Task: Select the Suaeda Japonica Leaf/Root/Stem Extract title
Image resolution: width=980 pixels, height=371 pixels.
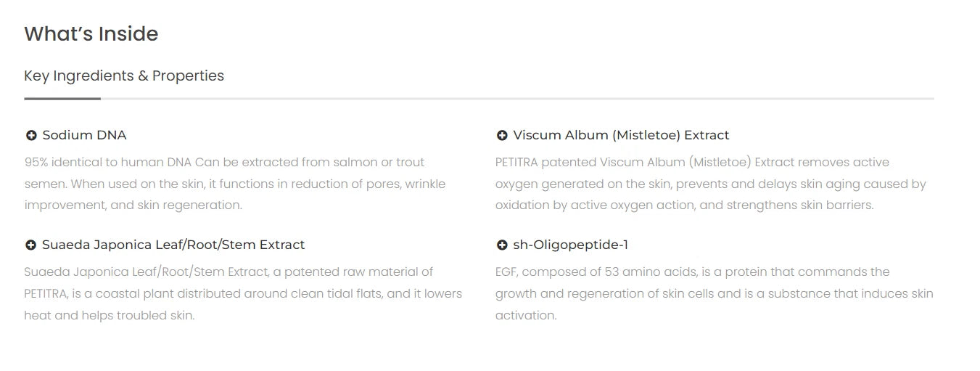Action: tap(173, 245)
